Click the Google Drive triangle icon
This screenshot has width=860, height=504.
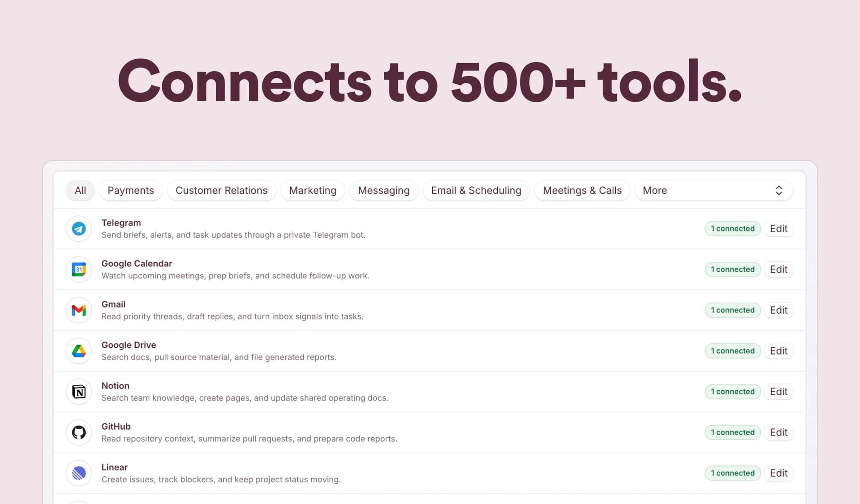(79, 351)
